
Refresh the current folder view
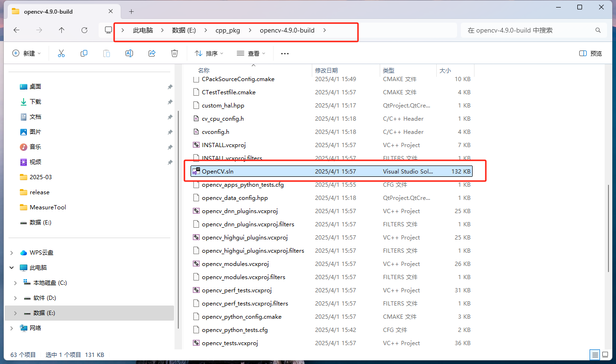(84, 30)
